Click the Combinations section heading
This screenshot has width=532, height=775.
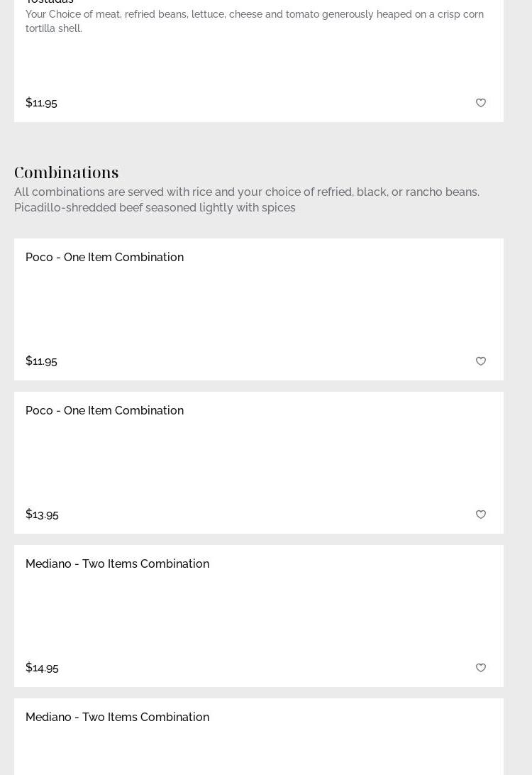click(67, 172)
